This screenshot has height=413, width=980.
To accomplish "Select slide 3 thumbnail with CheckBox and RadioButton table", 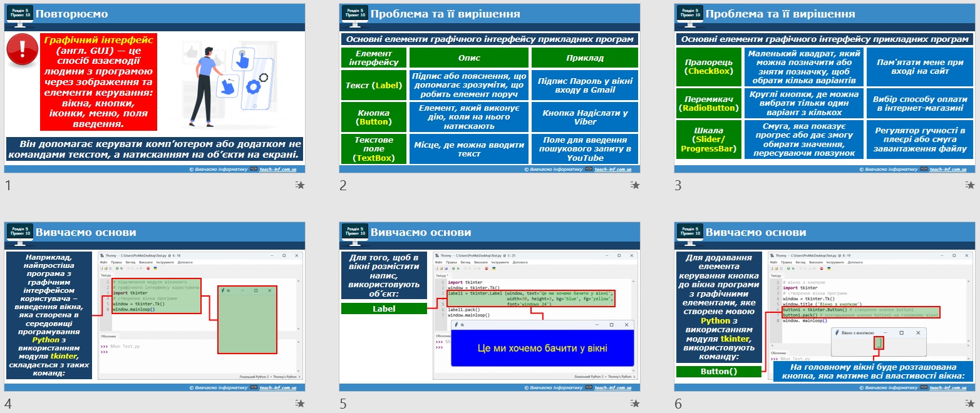I will (x=825, y=88).
